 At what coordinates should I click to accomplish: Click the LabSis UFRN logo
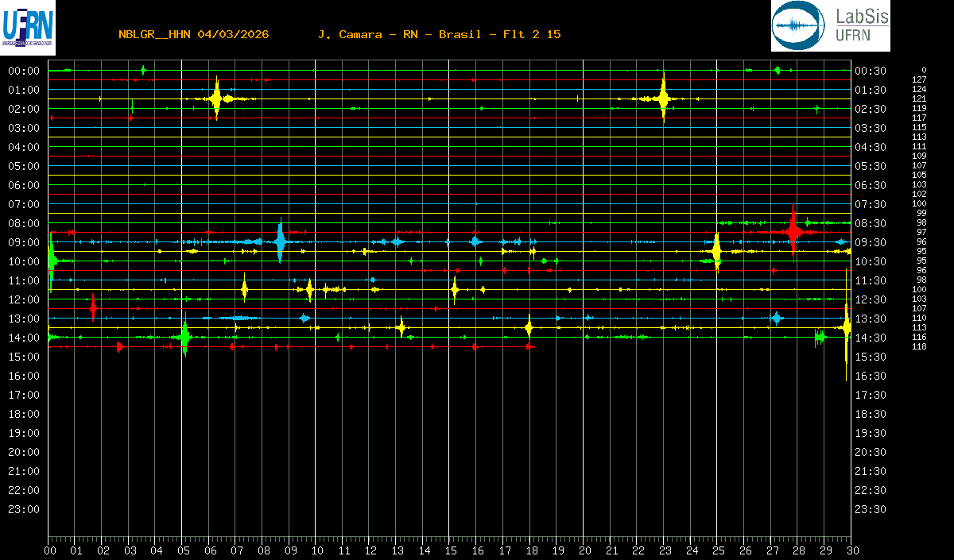[x=830, y=26]
